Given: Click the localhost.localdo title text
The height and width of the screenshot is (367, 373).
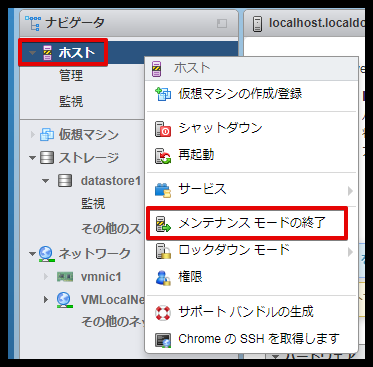Looking at the screenshot, I should coord(317,23).
